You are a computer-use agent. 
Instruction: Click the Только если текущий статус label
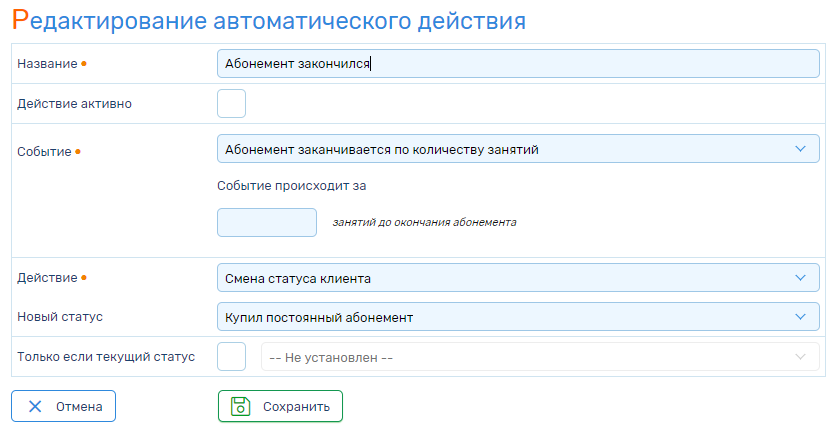106,357
